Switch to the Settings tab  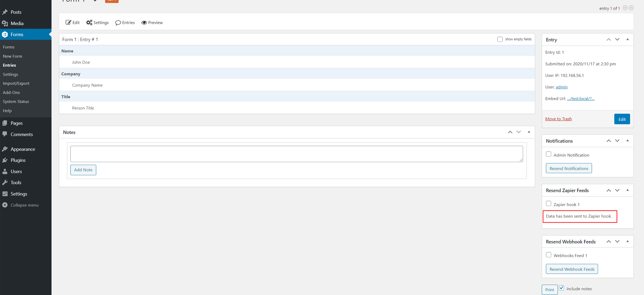tap(97, 22)
